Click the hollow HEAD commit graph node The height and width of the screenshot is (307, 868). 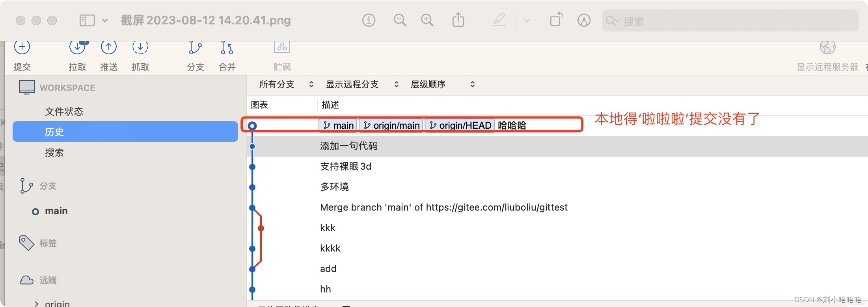coord(252,126)
